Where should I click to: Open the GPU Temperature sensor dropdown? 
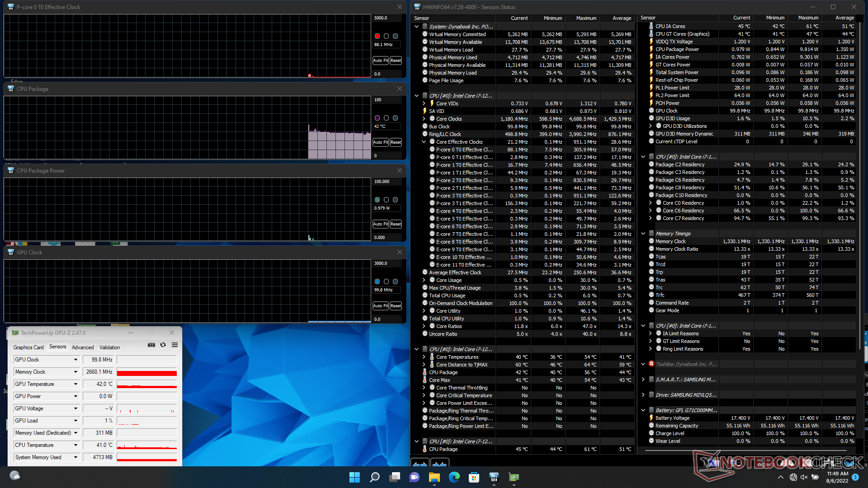tap(75, 384)
